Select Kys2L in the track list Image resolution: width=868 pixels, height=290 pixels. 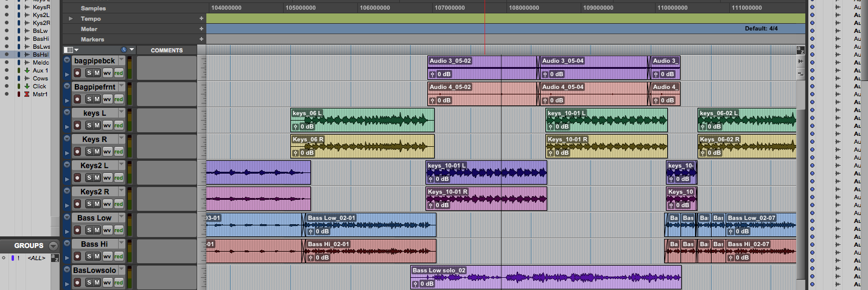click(41, 15)
